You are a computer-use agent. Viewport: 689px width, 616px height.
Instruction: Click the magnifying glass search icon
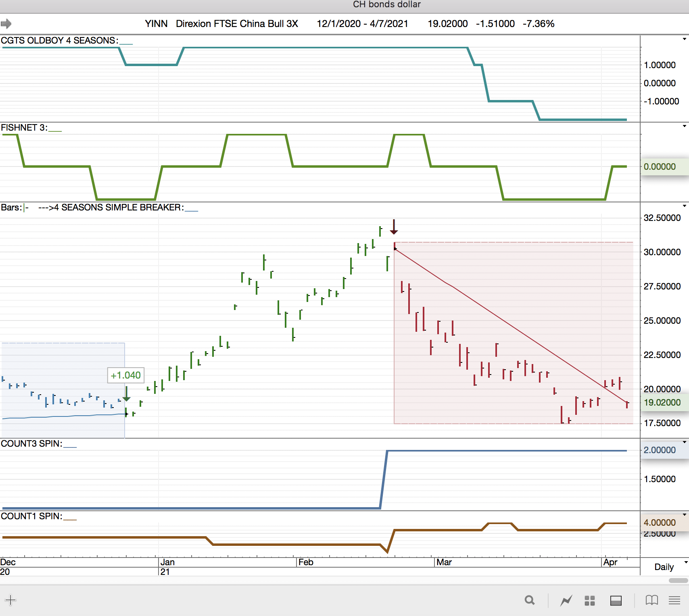(530, 600)
